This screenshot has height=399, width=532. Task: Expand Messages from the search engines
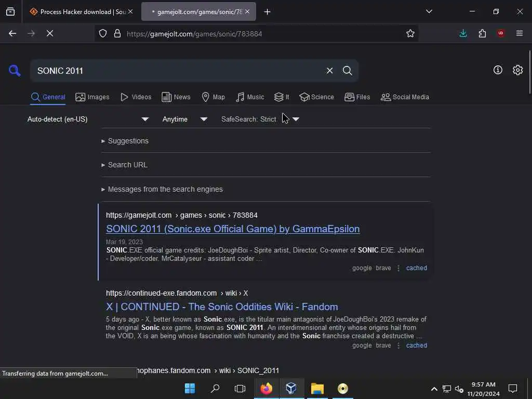click(x=162, y=189)
